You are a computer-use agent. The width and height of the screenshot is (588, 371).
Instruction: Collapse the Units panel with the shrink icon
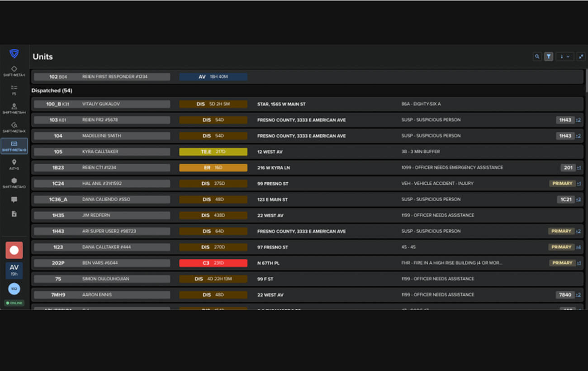[580, 57]
